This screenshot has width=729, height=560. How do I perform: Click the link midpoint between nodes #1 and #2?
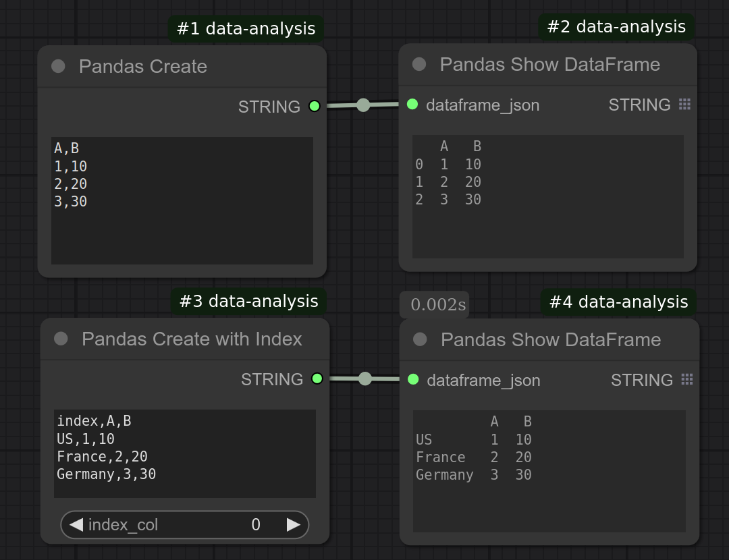click(x=363, y=105)
